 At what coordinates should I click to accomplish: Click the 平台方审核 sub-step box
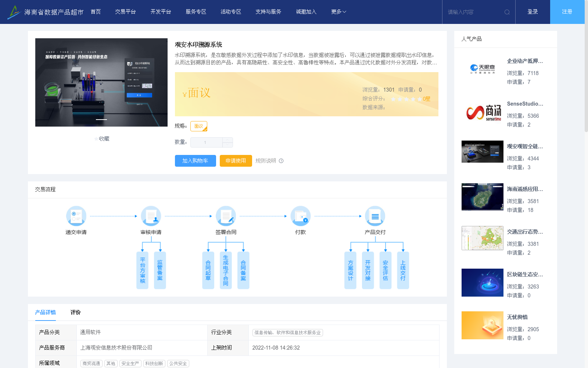[x=142, y=270]
